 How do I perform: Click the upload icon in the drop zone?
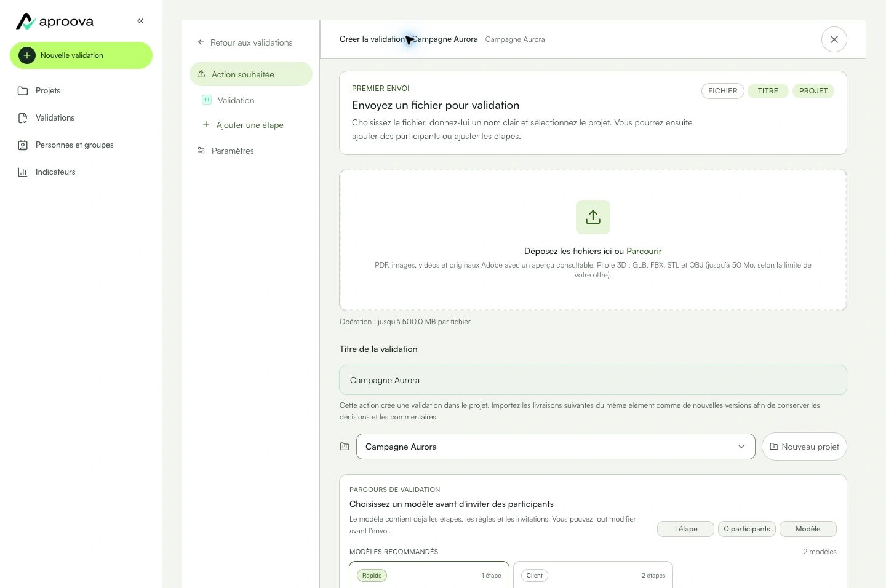pos(593,217)
